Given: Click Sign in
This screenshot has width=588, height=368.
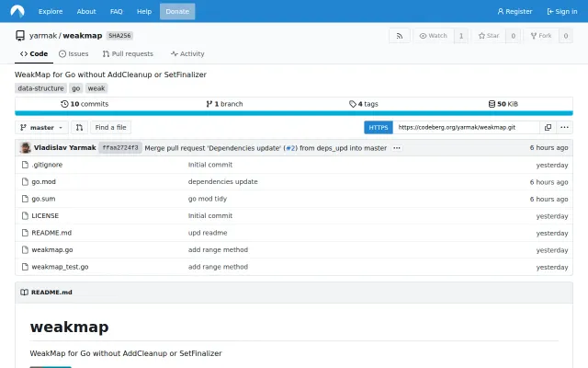Looking at the screenshot, I should 562,11.
